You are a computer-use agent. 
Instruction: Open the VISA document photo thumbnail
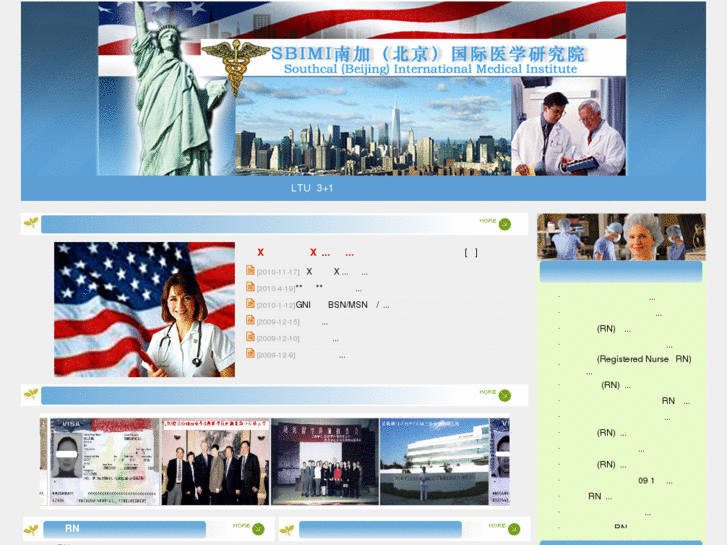104,462
